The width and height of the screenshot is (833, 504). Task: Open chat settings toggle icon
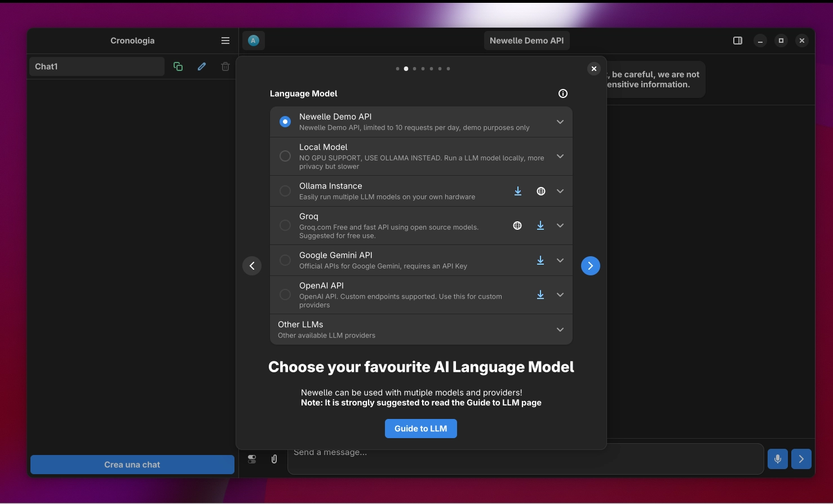click(x=252, y=460)
